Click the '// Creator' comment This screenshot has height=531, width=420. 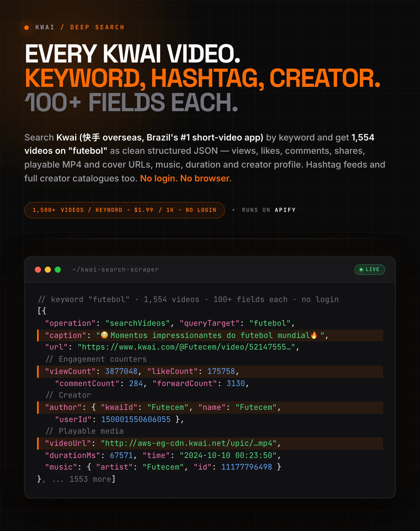tap(68, 395)
